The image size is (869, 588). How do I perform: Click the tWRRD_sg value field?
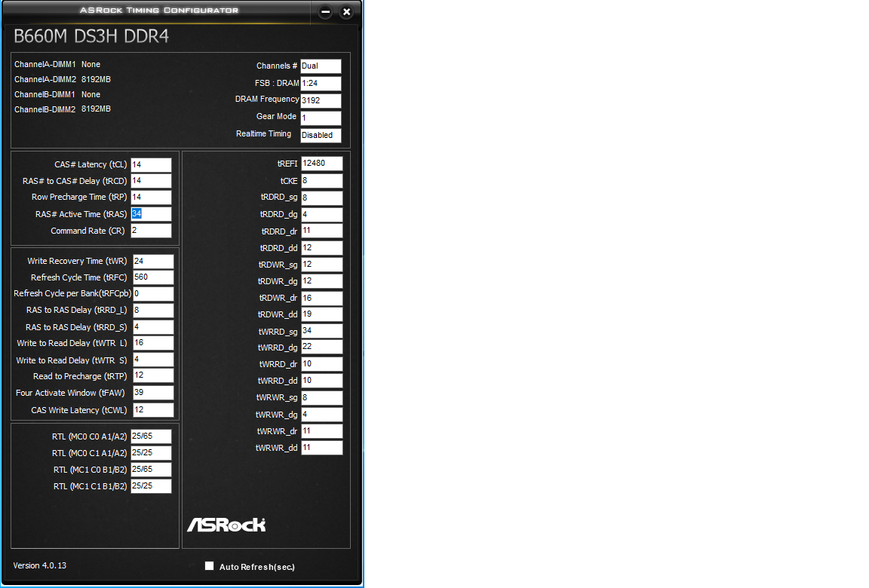point(322,331)
